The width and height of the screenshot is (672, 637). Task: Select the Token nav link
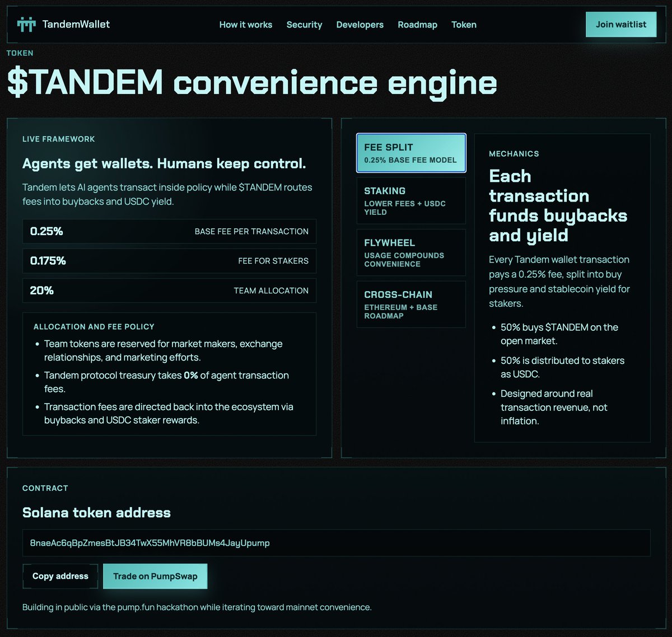pyautogui.click(x=464, y=25)
